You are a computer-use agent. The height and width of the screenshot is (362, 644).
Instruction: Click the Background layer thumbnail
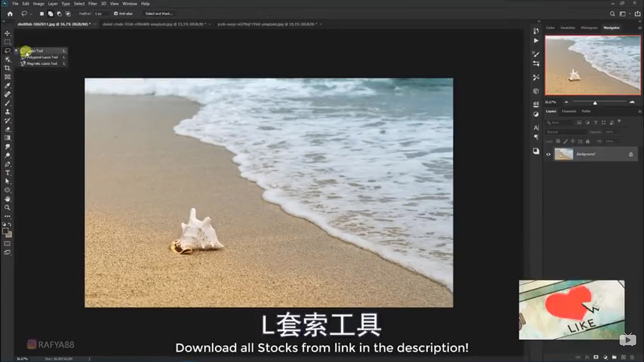coord(564,154)
